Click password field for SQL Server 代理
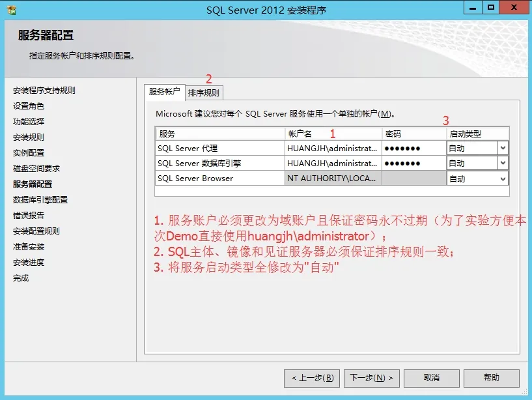Image resolution: width=532 pixels, height=400 pixels. click(414, 149)
